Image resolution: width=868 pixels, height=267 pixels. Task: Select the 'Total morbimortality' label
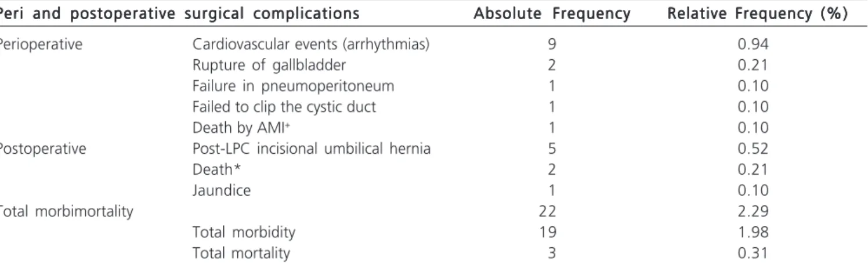click(67, 211)
